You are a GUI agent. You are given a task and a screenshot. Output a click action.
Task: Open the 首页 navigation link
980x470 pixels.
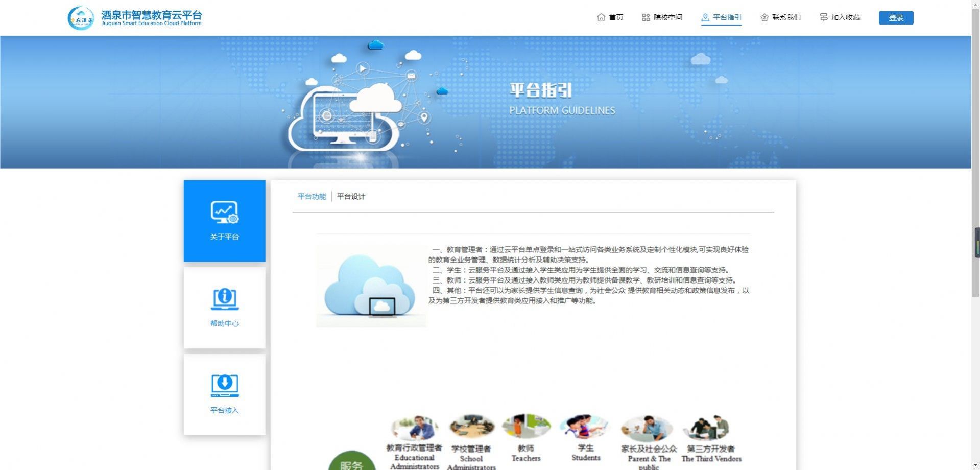pyautogui.click(x=616, y=17)
